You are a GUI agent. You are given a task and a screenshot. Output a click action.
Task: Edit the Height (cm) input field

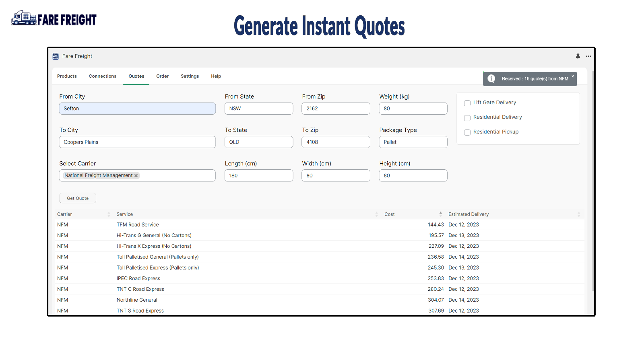[x=413, y=175]
